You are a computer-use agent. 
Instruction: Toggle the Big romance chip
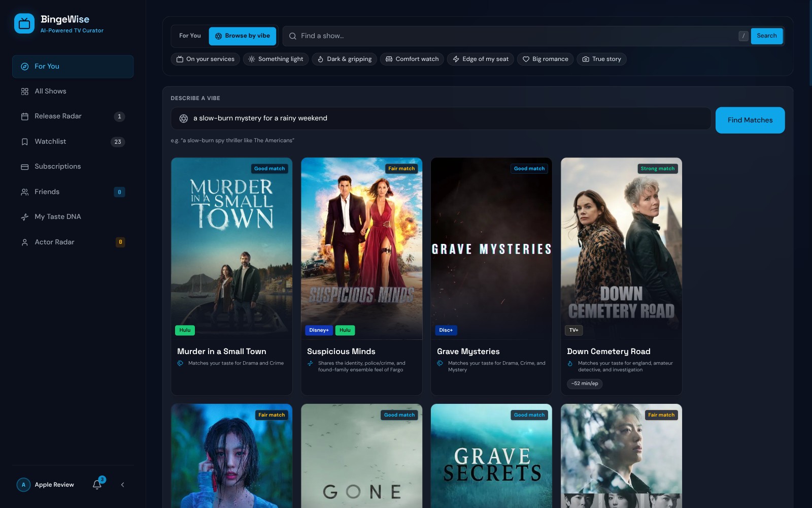point(546,59)
